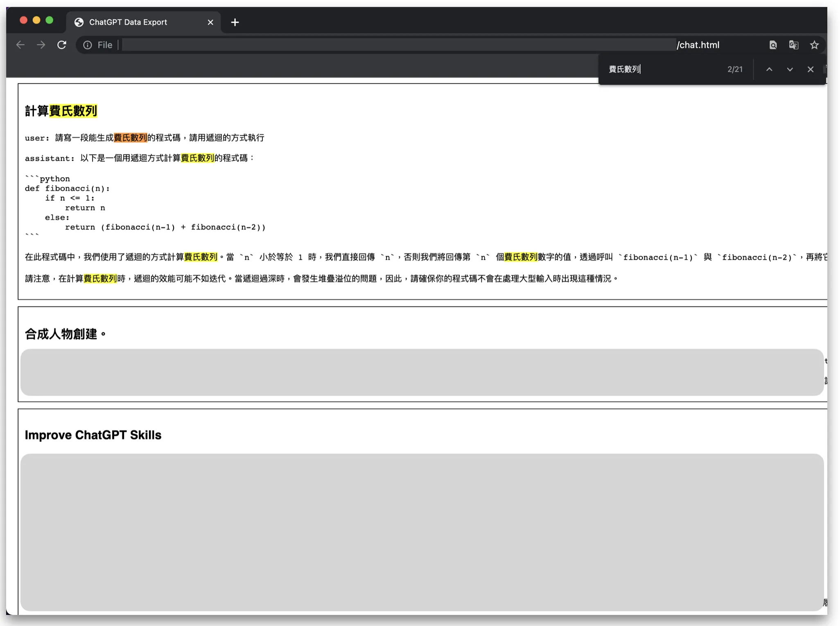Click the def fibonacci(n) code line
The height and width of the screenshot is (626, 840).
coord(67,189)
